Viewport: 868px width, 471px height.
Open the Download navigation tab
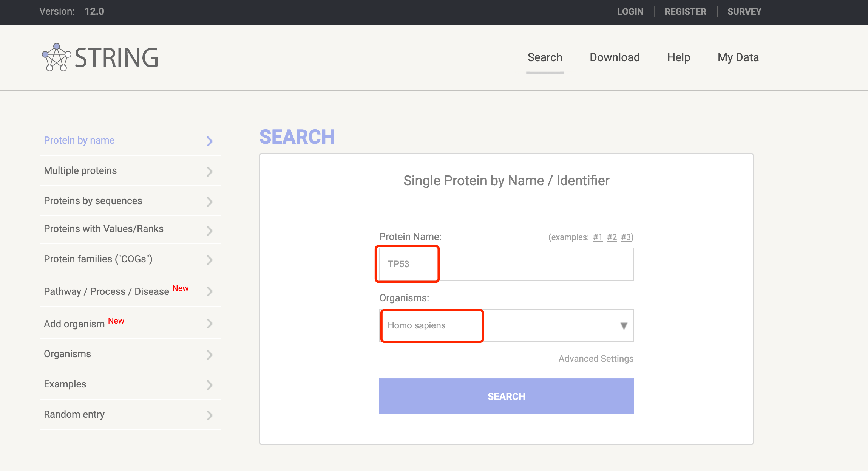pyautogui.click(x=615, y=57)
